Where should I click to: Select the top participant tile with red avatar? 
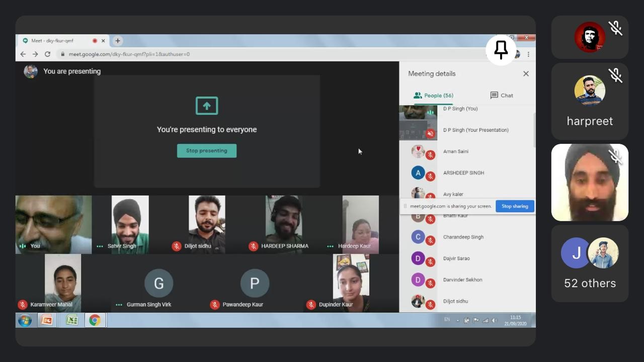click(590, 37)
